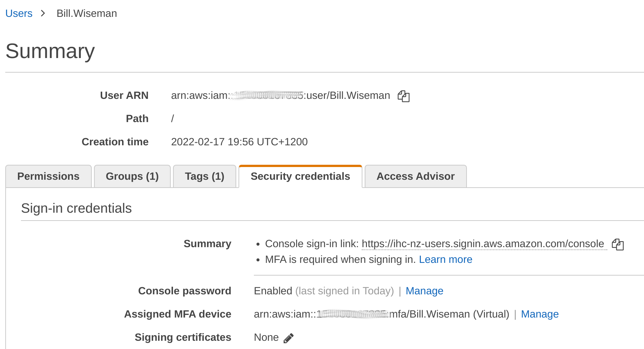Image resolution: width=644 pixels, height=349 pixels.
Task: Go back to the Users list
Action: click(19, 13)
